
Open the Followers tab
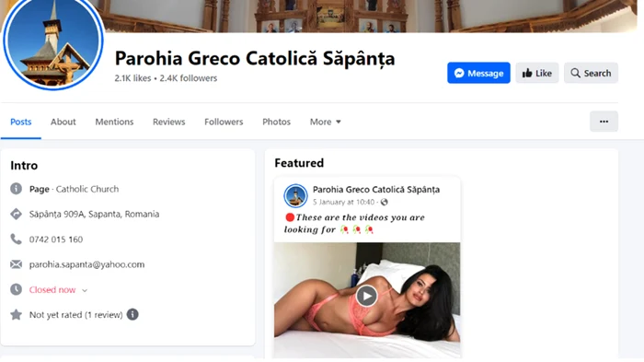(224, 122)
